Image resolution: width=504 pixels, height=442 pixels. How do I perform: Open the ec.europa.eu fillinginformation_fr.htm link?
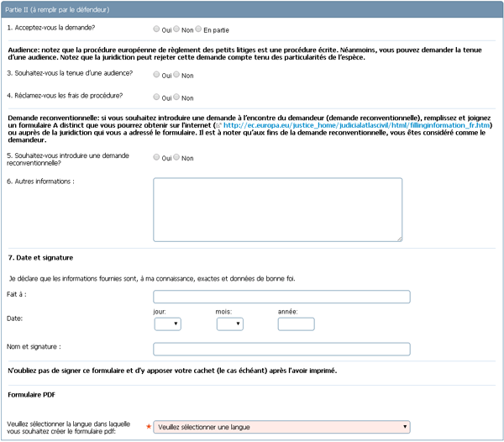356,125
